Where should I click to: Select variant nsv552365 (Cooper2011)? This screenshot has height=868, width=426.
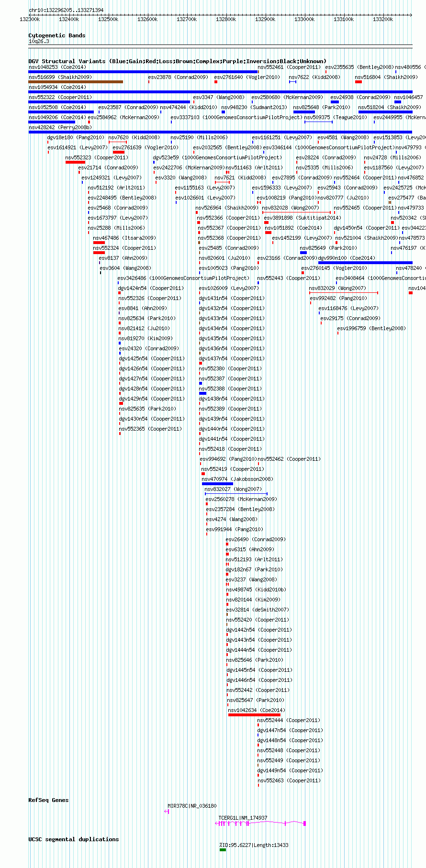[150, 429]
